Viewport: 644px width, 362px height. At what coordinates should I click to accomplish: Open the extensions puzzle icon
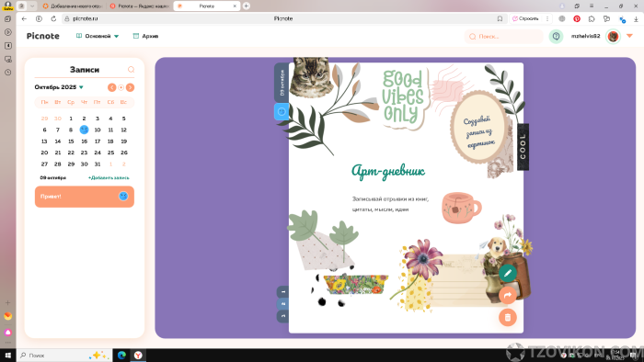point(592,18)
